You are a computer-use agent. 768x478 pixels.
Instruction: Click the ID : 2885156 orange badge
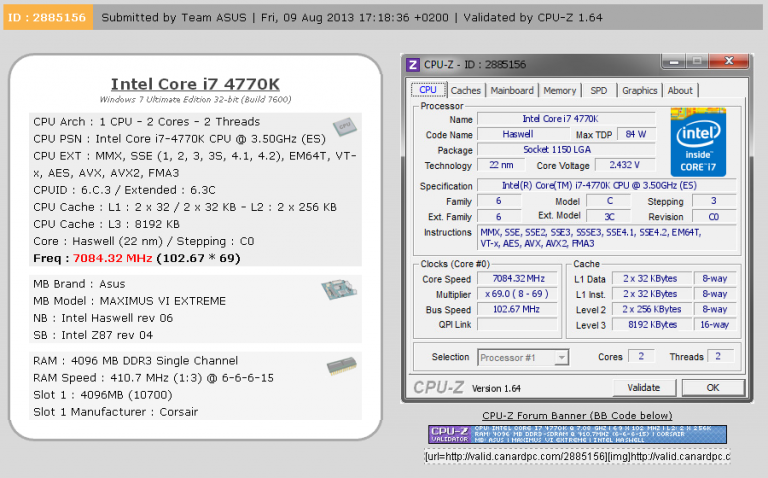tap(48, 18)
